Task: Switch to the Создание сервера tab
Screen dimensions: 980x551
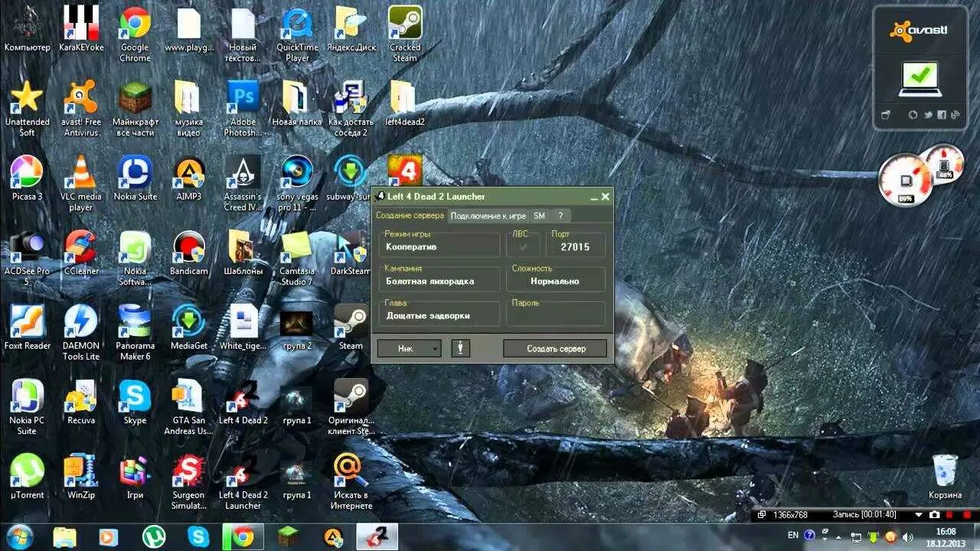Action: tap(410, 216)
